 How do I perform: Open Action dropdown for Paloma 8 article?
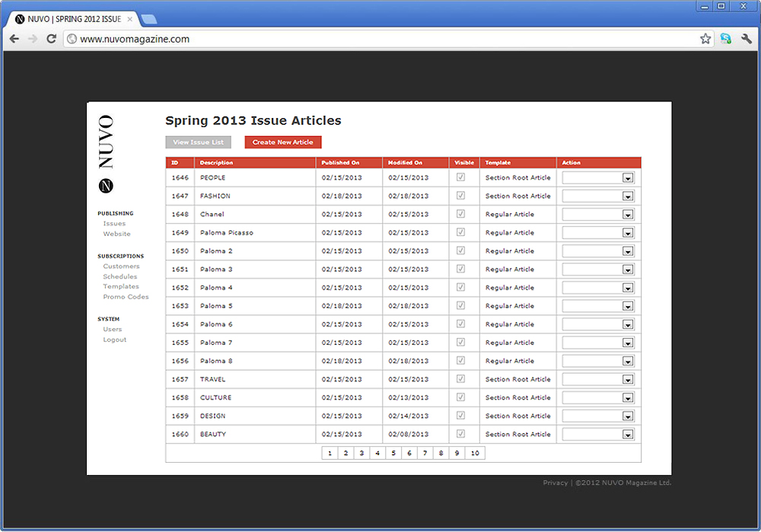click(x=598, y=362)
